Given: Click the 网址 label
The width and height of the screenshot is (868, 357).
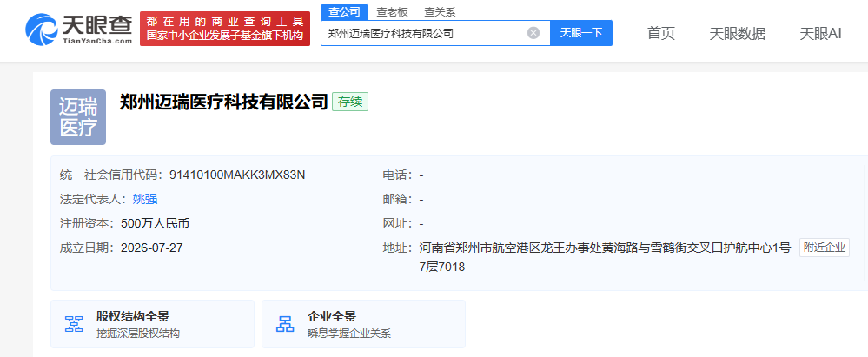Looking at the screenshot, I should click(x=395, y=223).
